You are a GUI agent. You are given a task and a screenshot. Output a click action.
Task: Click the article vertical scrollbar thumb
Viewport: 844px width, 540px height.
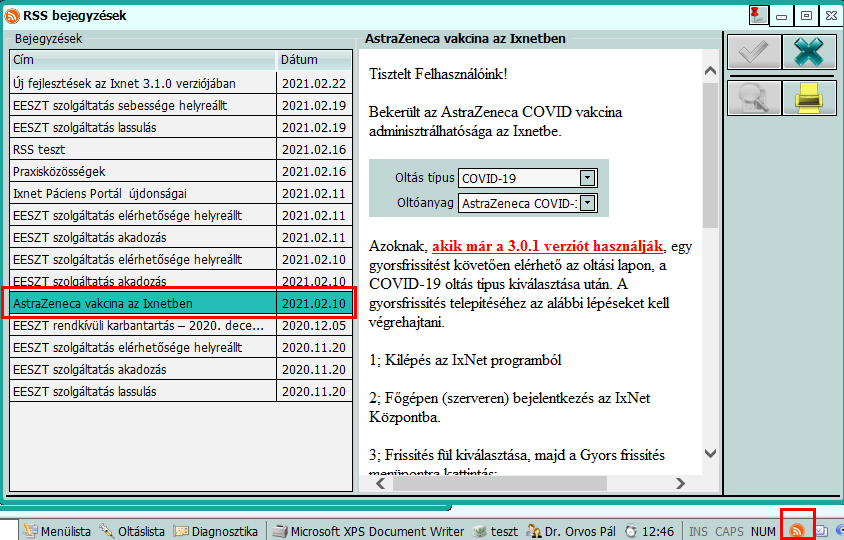(710, 153)
